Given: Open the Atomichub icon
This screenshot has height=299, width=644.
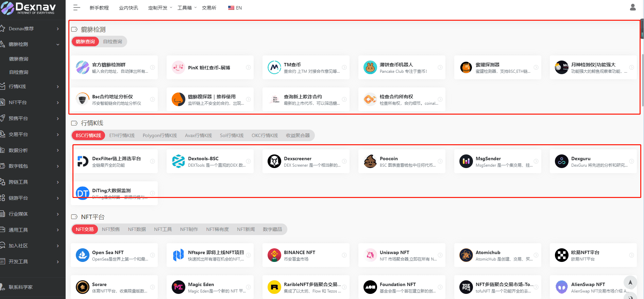Looking at the screenshot, I should point(466,255).
